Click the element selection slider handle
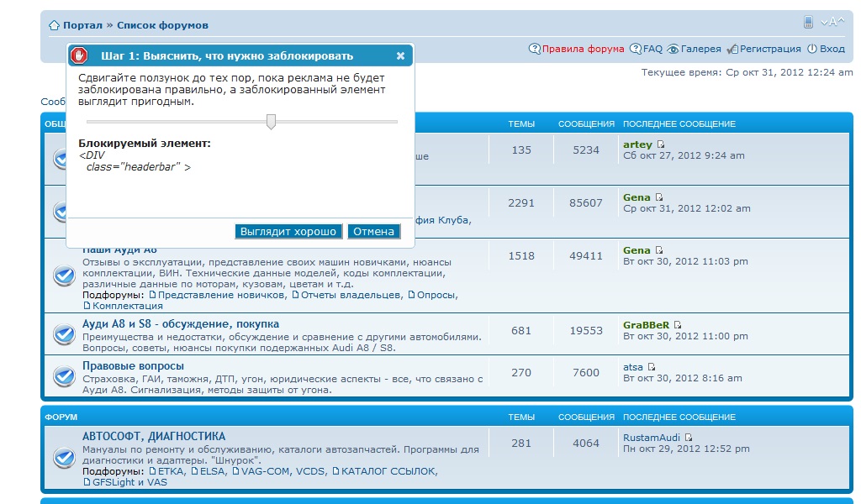 pyautogui.click(x=271, y=123)
